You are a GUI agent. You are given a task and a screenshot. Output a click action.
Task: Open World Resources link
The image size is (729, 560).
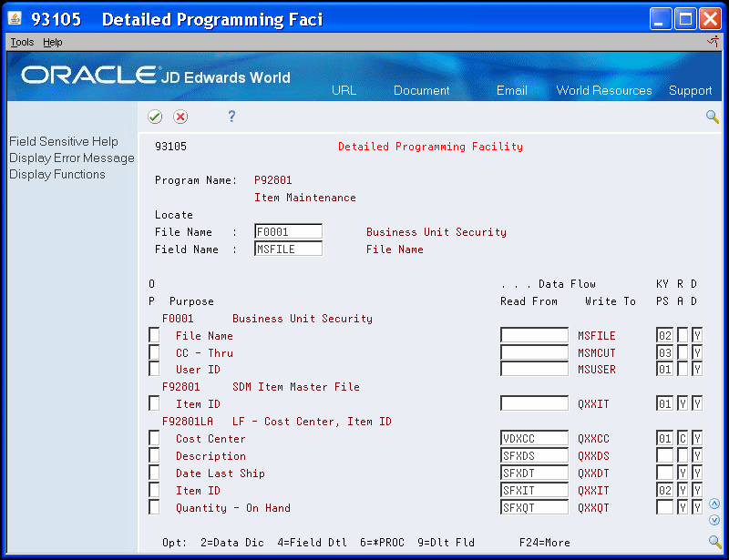[x=604, y=90]
